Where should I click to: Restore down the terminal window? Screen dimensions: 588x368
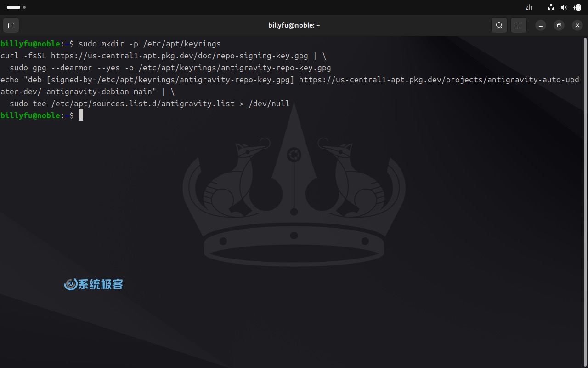pos(559,25)
